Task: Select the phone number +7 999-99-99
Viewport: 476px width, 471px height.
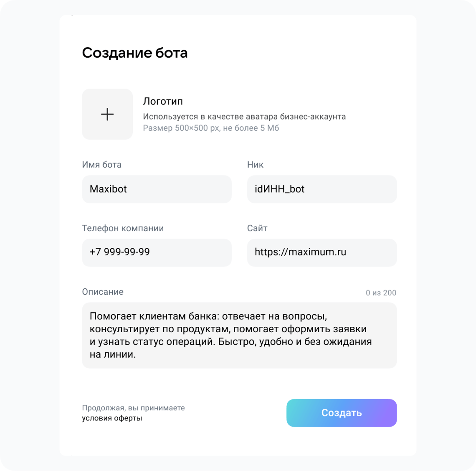Action: (x=119, y=252)
